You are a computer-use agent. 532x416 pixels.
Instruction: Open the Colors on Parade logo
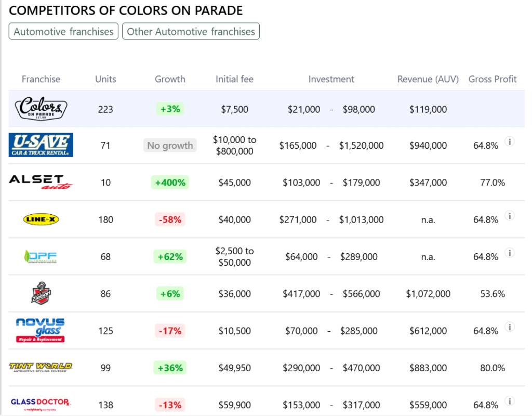click(x=41, y=109)
